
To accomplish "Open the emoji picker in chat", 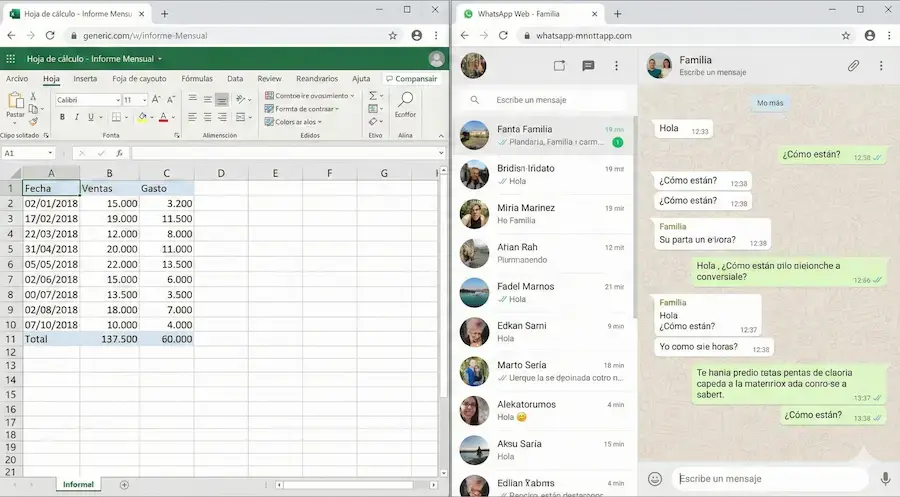I will click(655, 479).
